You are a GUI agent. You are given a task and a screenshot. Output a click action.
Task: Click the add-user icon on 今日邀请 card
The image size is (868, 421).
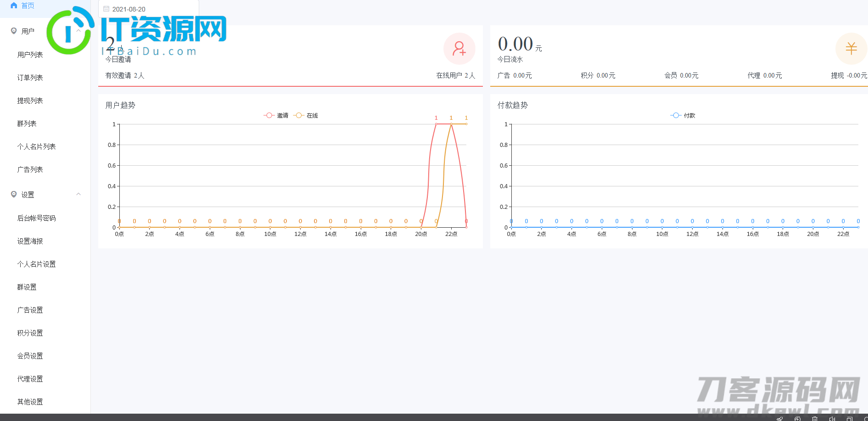[459, 48]
